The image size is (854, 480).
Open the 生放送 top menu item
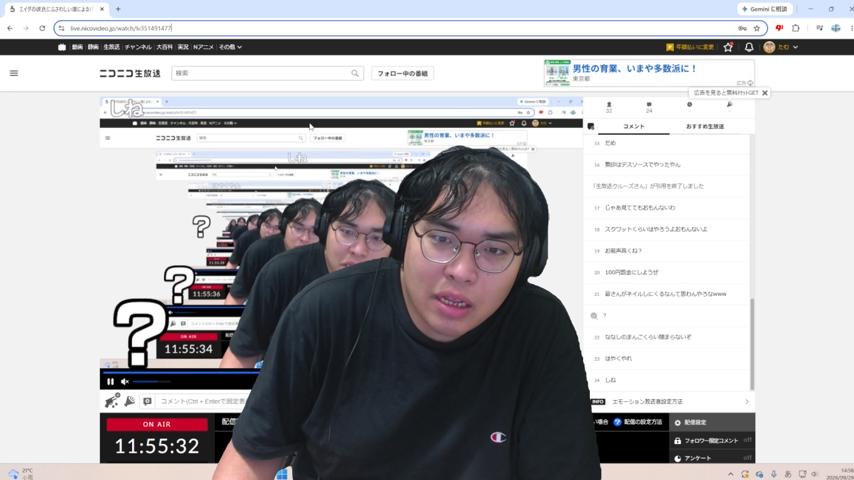(112, 47)
